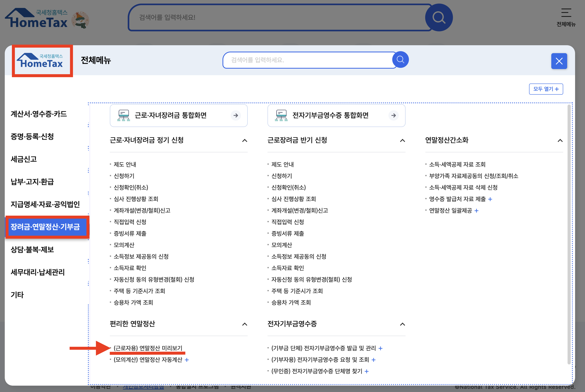Click the 전체메뉴 search input field
Viewport: 585px width, 392px height.
point(307,60)
